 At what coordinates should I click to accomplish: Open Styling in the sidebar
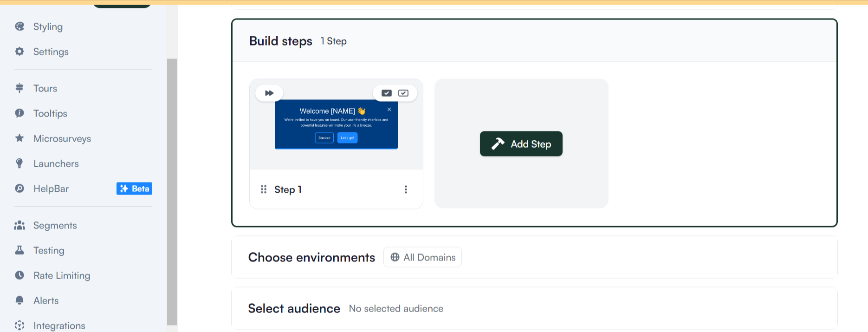point(48,26)
